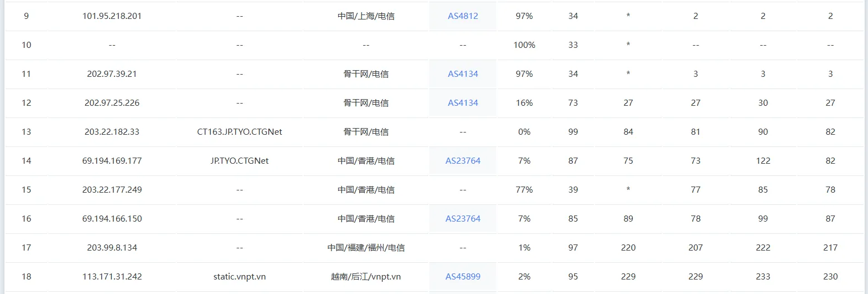The image size is (868, 294).
Task: Open AS4134 link for 202.97.39.21
Action: 463,74
